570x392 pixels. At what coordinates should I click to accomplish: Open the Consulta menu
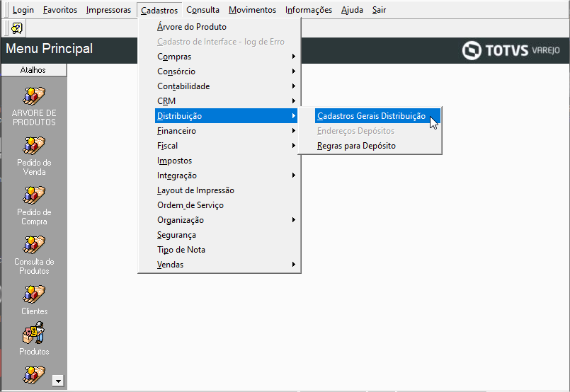coord(203,10)
